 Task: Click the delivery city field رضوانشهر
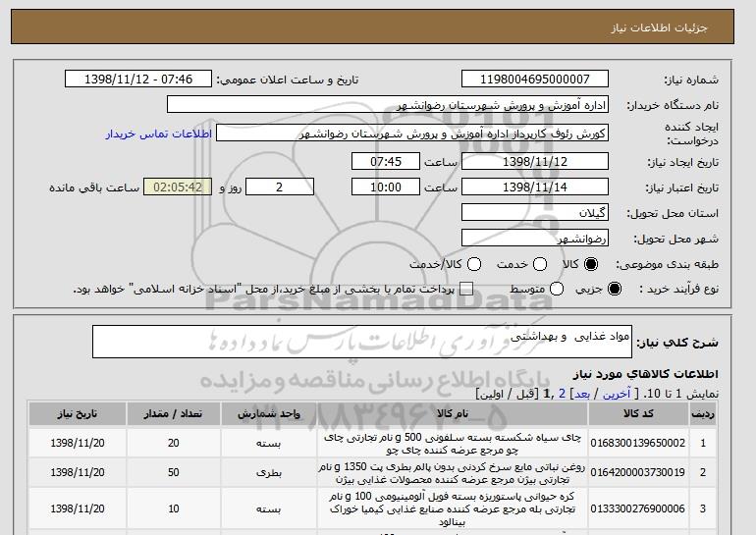(535, 238)
